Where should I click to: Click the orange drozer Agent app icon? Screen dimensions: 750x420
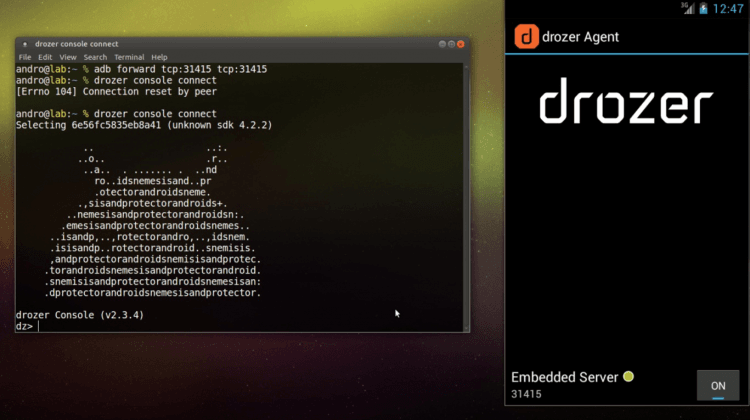coord(526,36)
